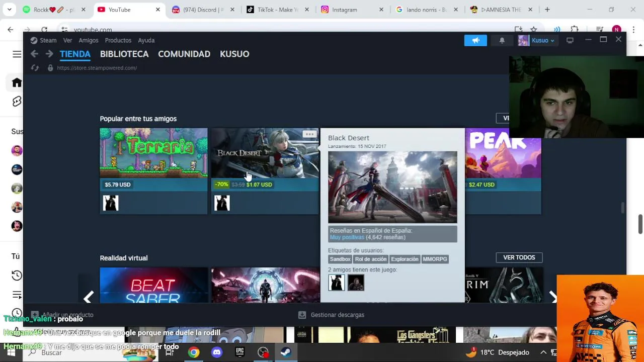Switch to the TikTok browser tab
This screenshot has height=362, width=644.
[277, 10]
